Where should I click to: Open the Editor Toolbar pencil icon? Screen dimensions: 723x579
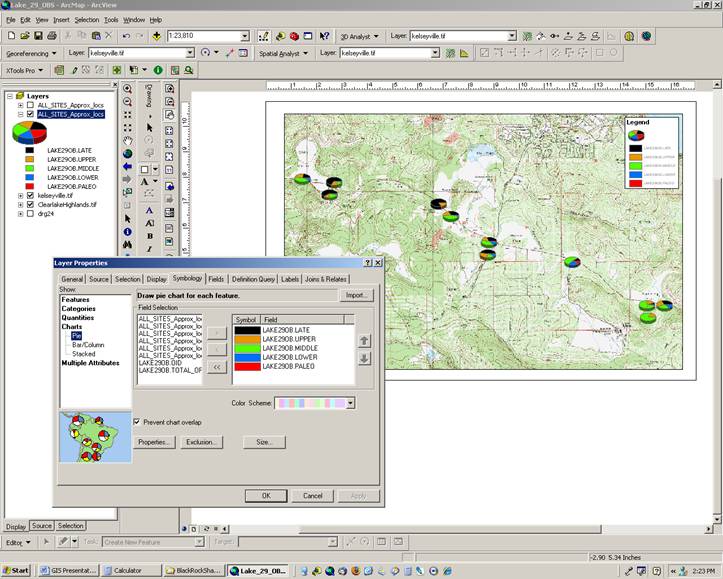(264, 36)
